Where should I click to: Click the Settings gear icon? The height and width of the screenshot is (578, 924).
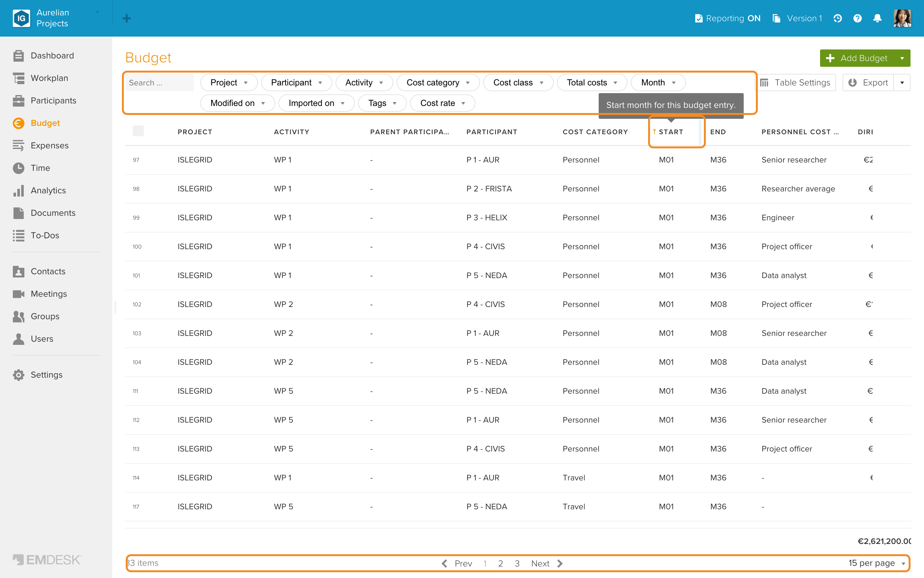18,375
